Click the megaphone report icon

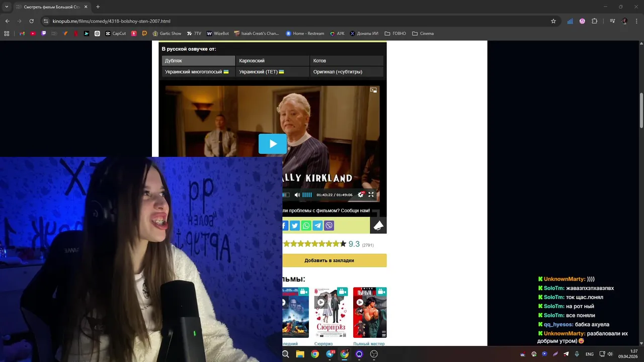point(378,226)
